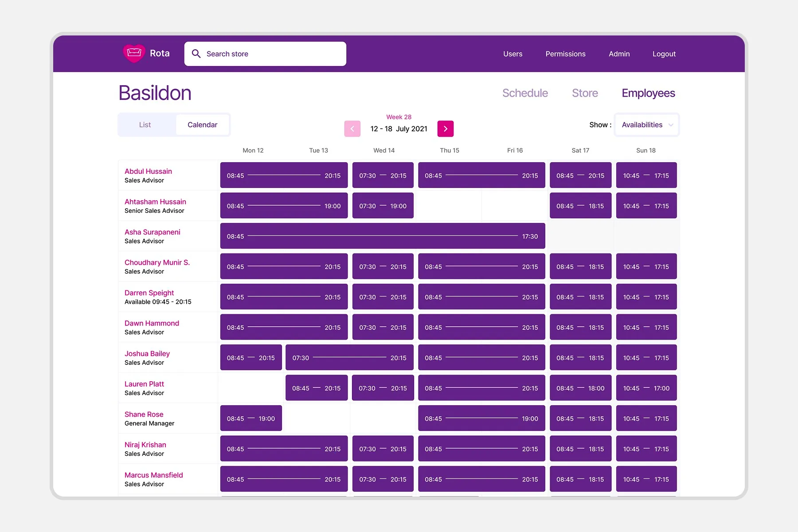Click the Rota sofa heart logo
This screenshot has width=798, height=532.
coord(134,54)
